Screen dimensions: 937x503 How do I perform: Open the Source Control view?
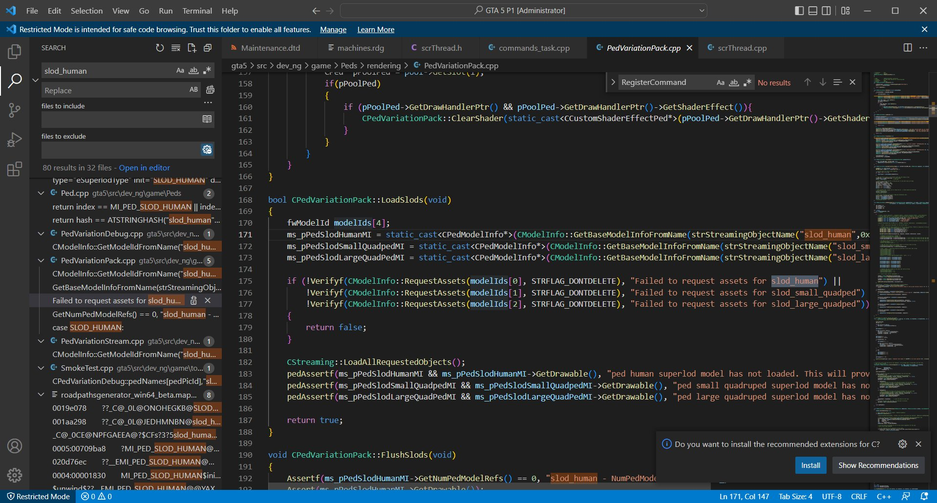(x=14, y=110)
